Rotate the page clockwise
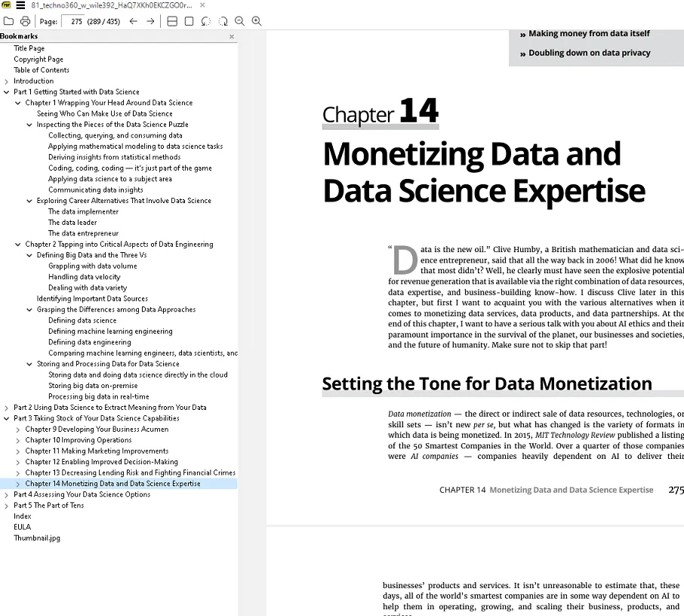The height and width of the screenshot is (616, 684). coord(223,21)
